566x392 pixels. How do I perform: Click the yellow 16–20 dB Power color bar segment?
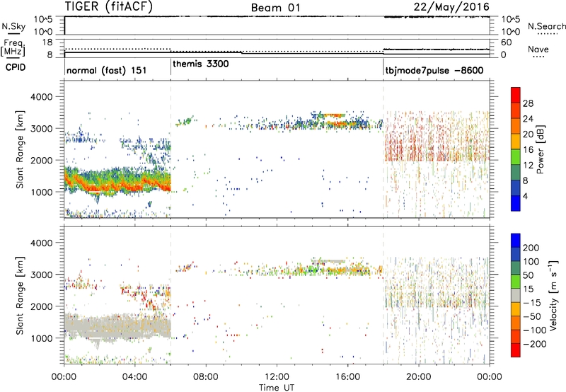516,141
